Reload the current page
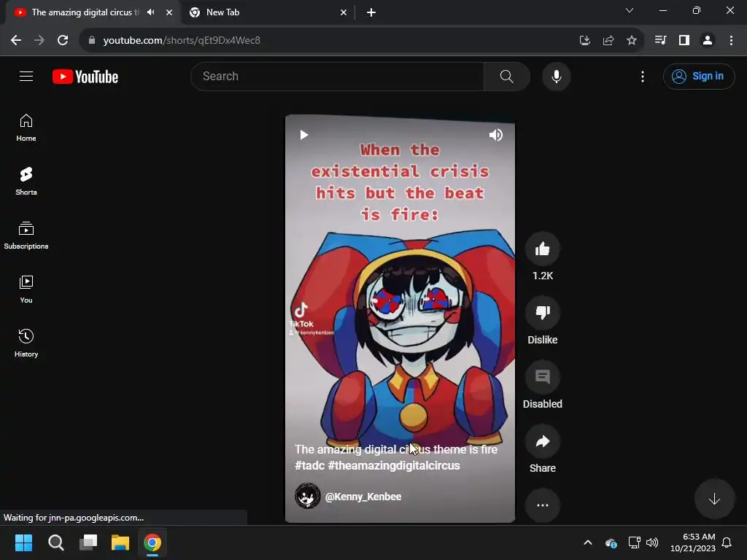 63,41
